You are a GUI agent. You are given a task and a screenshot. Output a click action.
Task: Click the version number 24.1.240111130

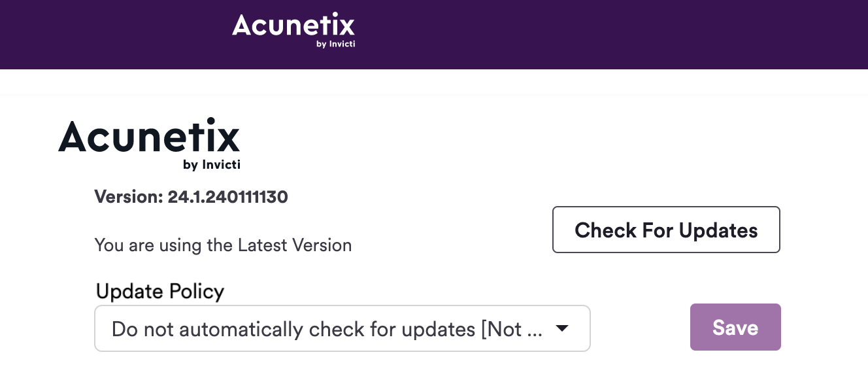(227, 197)
